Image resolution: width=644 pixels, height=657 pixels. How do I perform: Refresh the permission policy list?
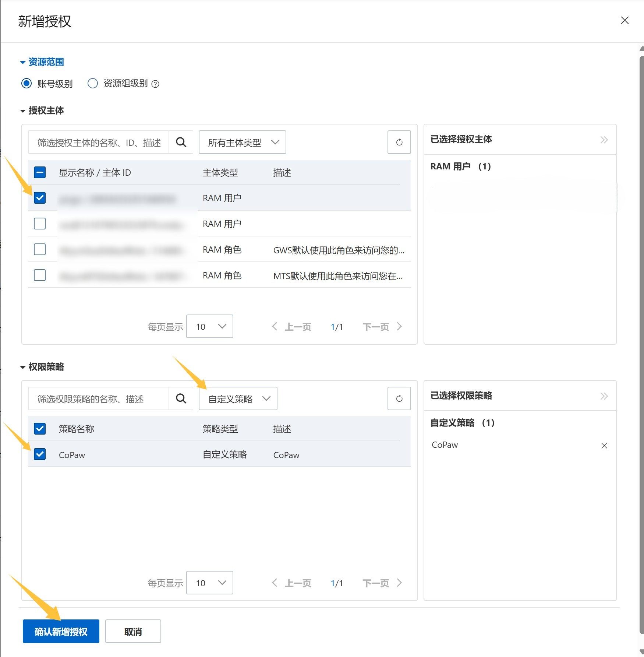pyautogui.click(x=399, y=398)
